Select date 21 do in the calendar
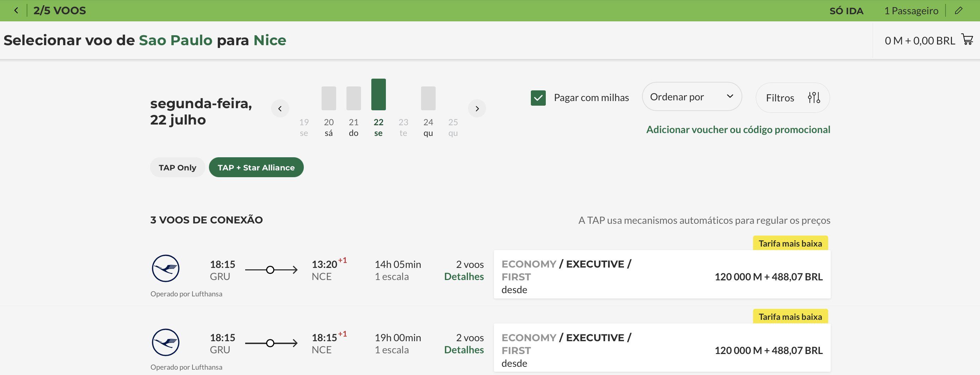This screenshot has height=375, width=980. pyautogui.click(x=354, y=127)
